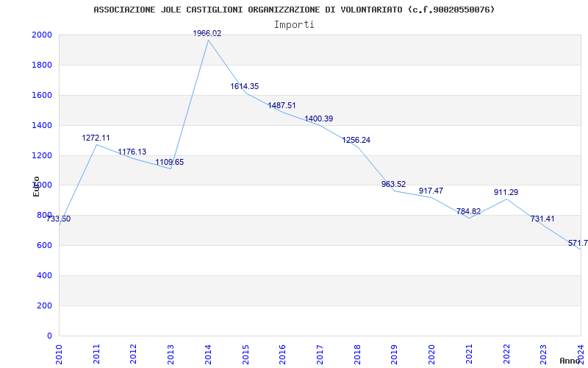Select the 1800 y-axis tick label
Viewport: 588px width, 368px height.
tap(43, 65)
